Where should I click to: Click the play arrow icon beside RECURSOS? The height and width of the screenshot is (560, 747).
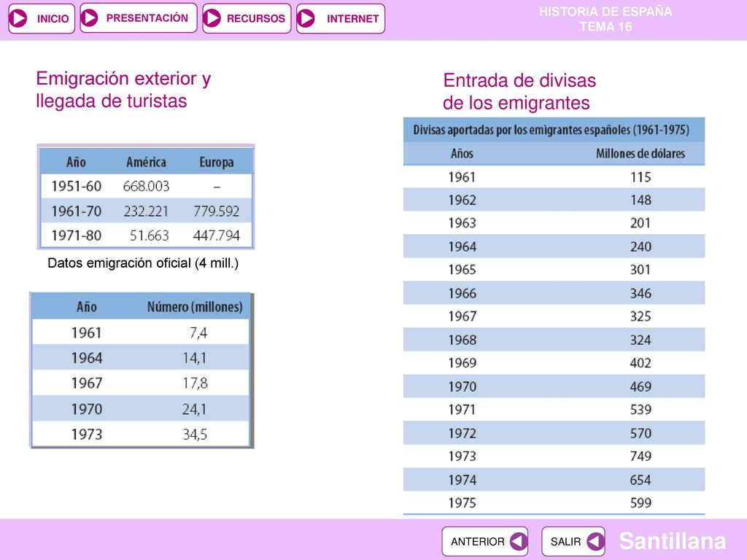(212, 18)
